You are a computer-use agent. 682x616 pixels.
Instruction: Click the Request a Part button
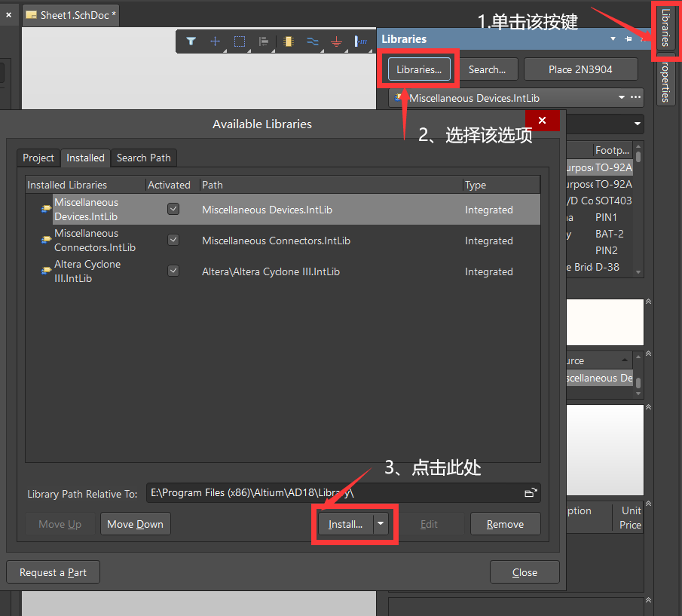pos(53,572)
